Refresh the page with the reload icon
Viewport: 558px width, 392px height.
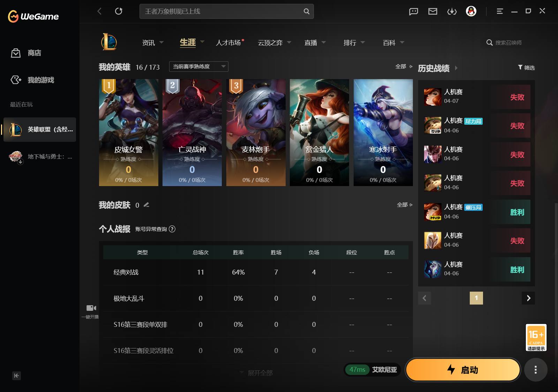119,11
